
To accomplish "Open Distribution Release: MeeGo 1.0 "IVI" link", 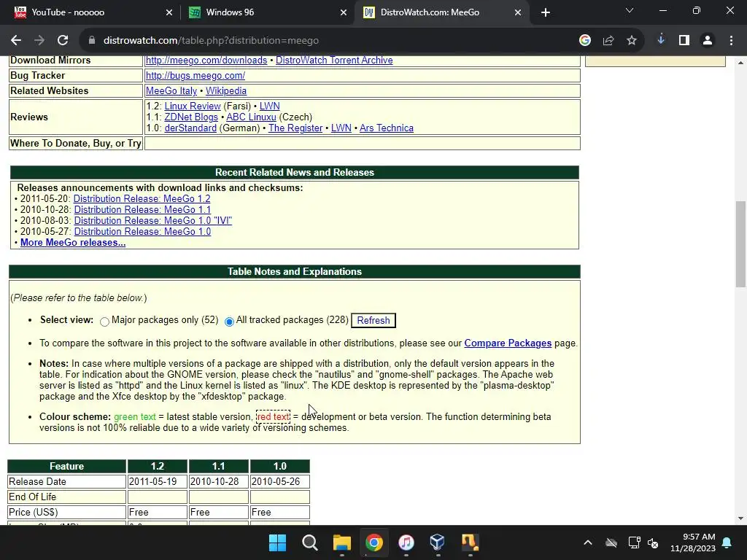I will [x=153, y=221].
